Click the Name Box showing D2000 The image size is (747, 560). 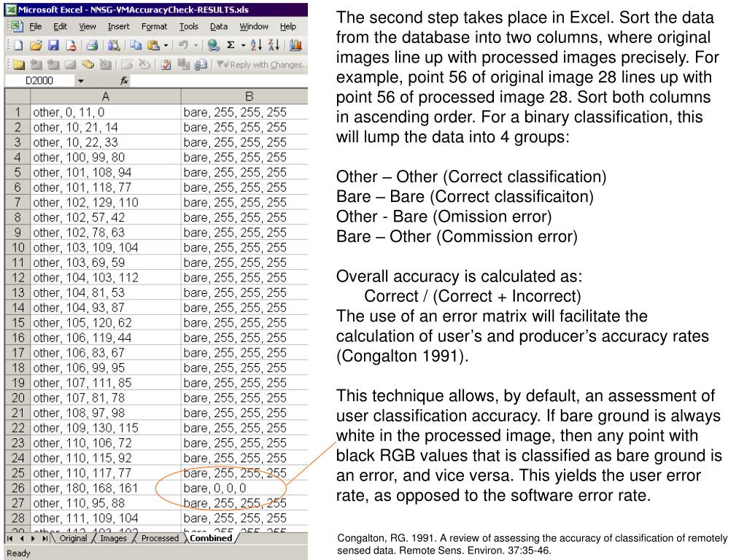[39, 81]
